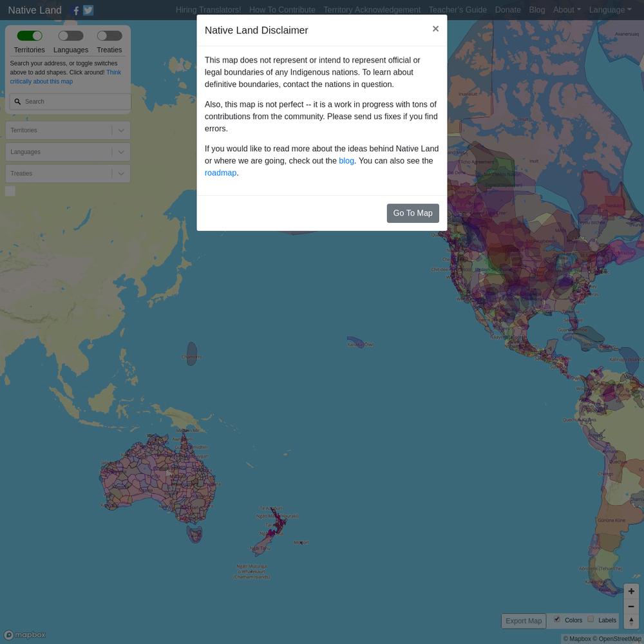This screenshot has width=644, height=644.
Task: Open Hiring Translators! nav link
Action: tap(208, 10)
